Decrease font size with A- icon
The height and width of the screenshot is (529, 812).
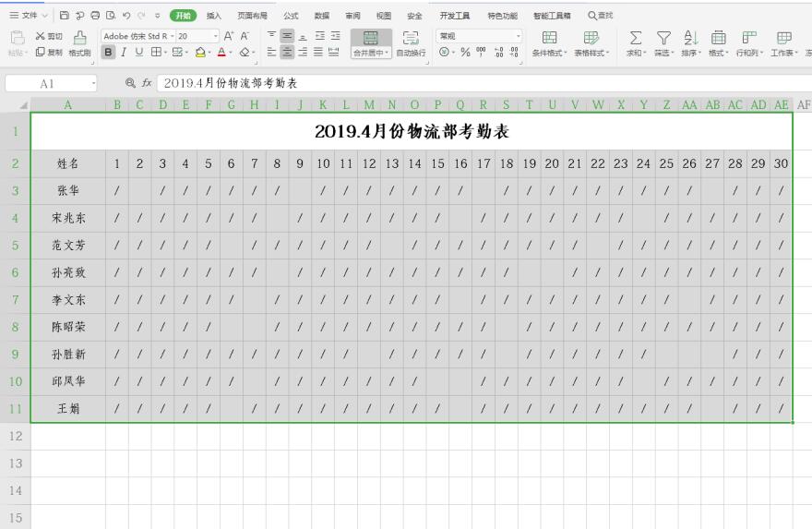[245, 36]
